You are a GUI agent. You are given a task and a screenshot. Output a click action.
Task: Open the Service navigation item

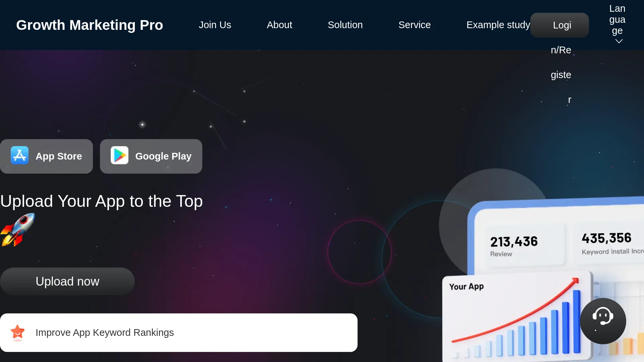pyautogui.click(x=415, y=25)
